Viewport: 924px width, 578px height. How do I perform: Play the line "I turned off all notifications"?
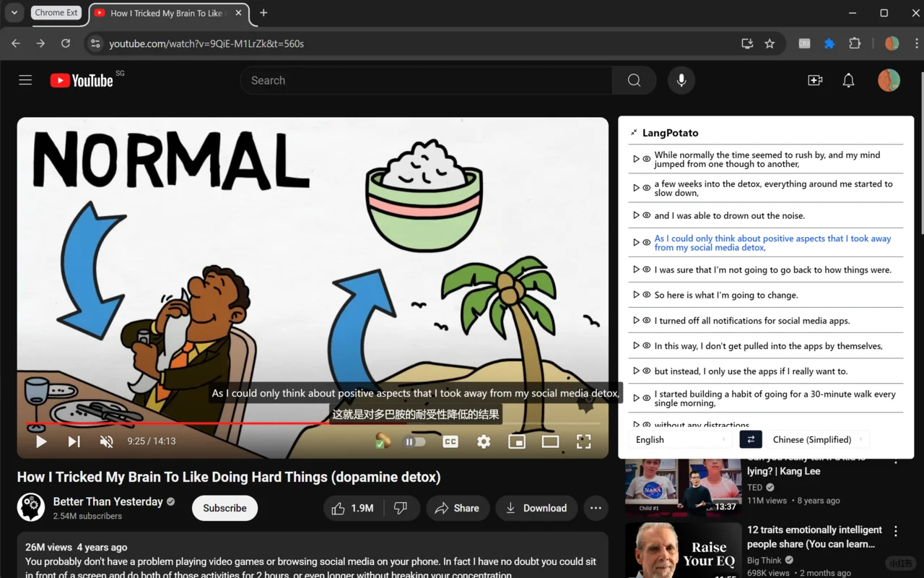click(x=636, y=320)
